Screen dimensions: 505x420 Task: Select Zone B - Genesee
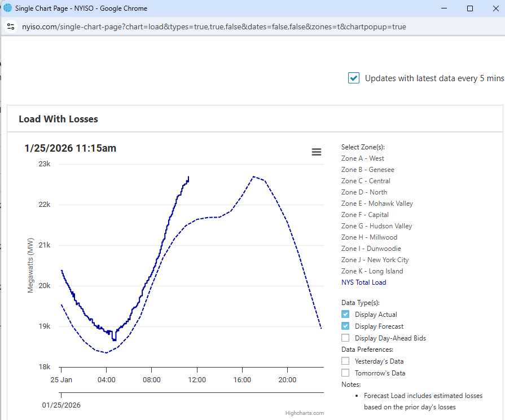pyautogui.click(x=368, y=170)
